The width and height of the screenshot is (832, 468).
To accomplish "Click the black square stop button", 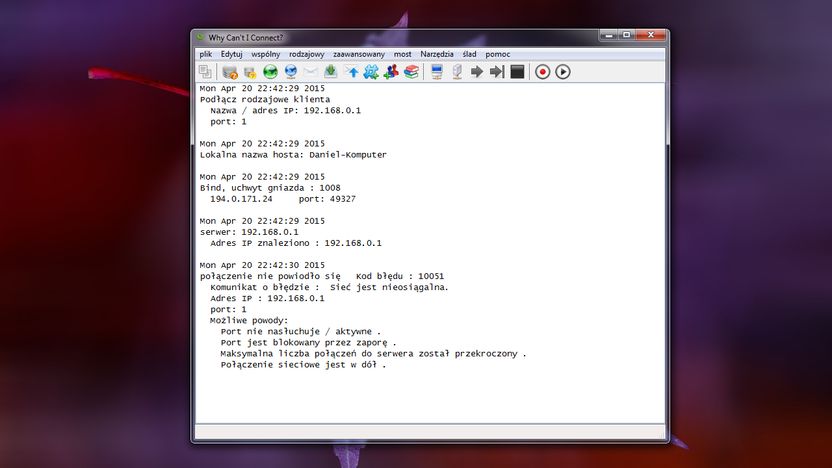I will (517, 72).
